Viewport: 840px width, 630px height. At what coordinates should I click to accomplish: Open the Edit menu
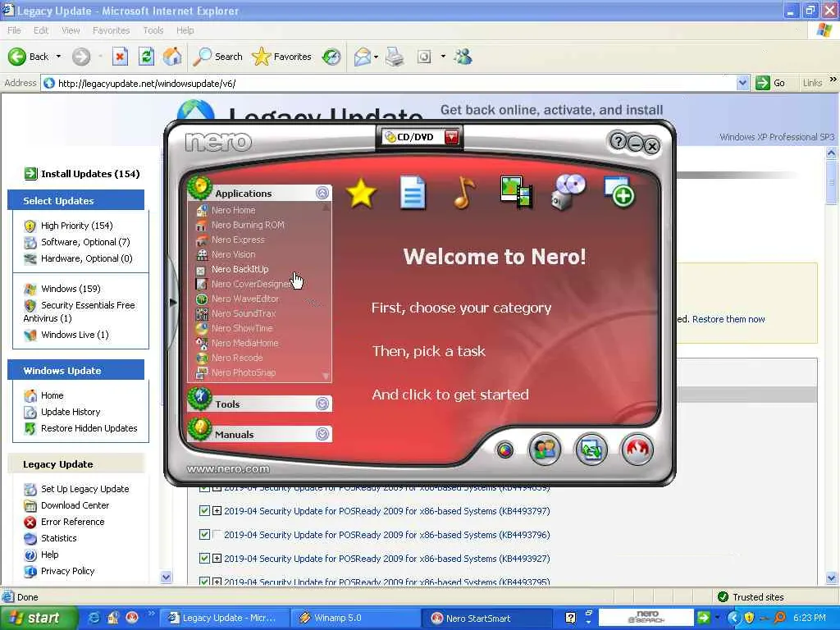tap(41, 30)
